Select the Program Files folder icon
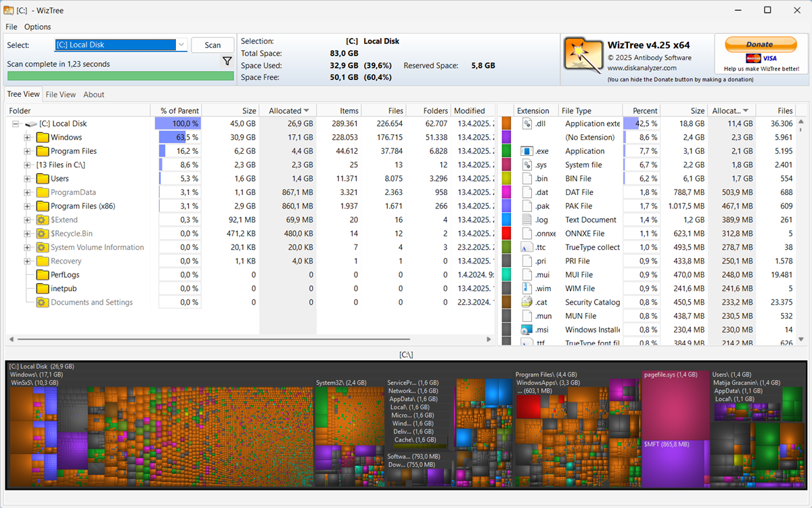812x508 pixels. [x=43, y=151]
